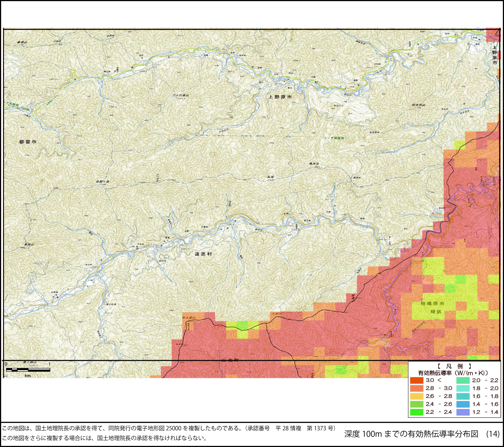Choose the 1.4 - 1.6 blue swatch
The width and height of the screenshot is (504, 447).
463,404
